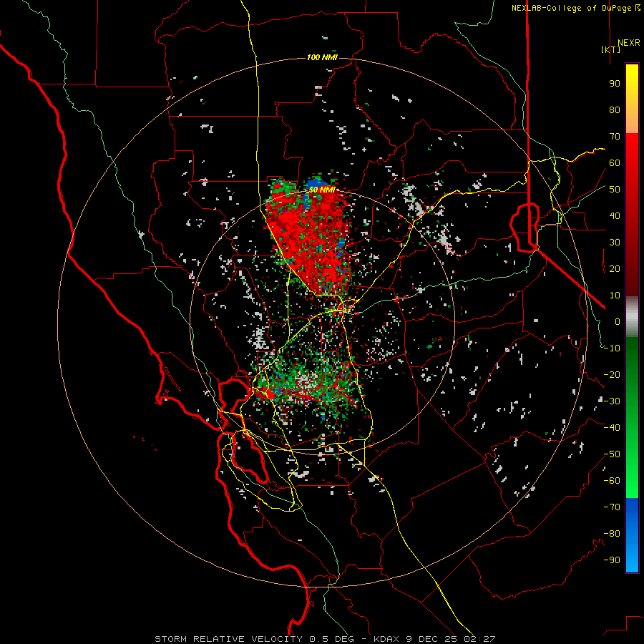The height and width of the screenshot is (644, 644).
Task: Pick the dark red segment near 20
Action: point(632,269)
